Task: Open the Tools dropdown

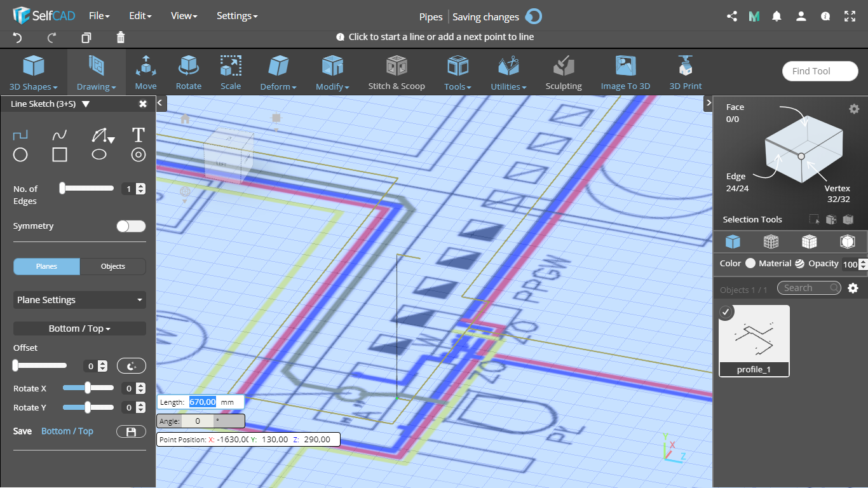Action: click(458, 72)
